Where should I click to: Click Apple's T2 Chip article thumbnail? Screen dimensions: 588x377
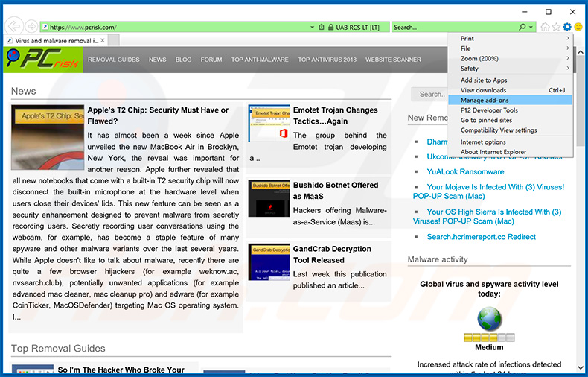click(48, 137)
